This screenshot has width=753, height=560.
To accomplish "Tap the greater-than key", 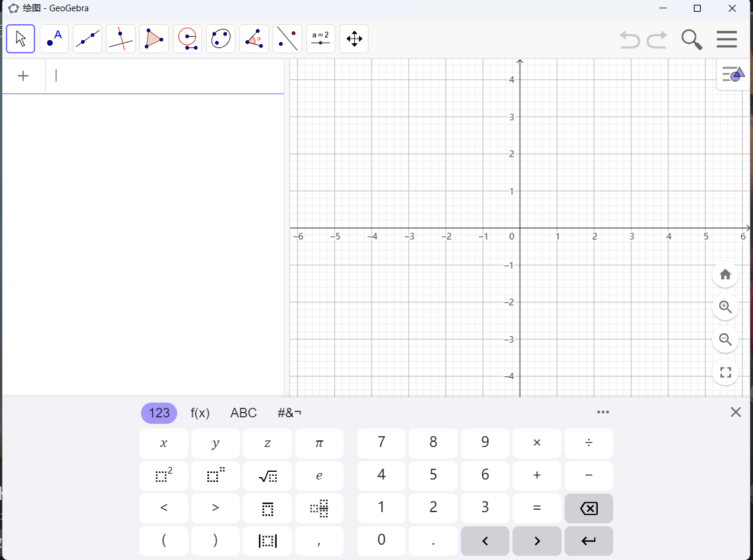I will 216,508.
